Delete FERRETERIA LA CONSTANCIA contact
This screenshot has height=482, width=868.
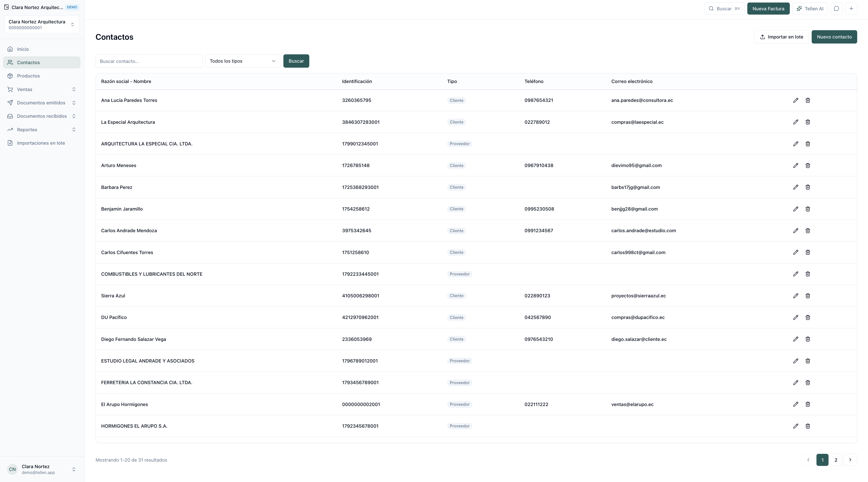click(x=808, y=383)
